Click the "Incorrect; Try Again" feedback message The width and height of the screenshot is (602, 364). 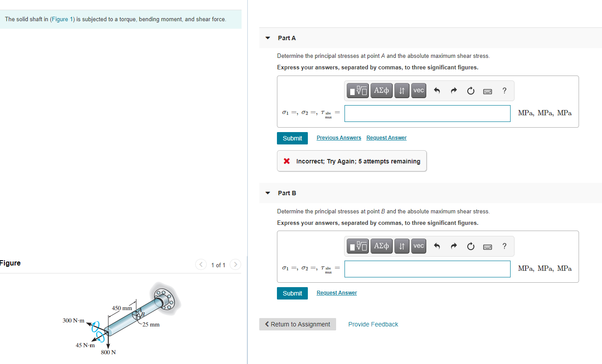(352, 161)
